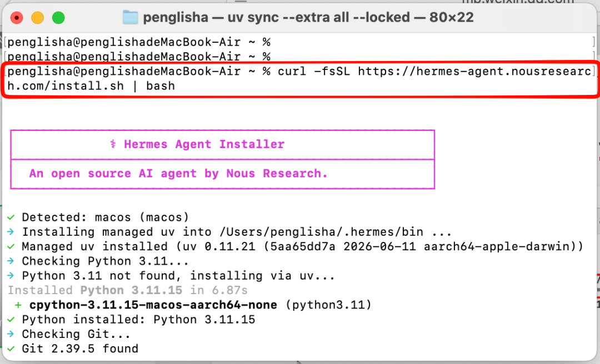
Task: Click the checkmark beside 'Detected: macos'
Action: [11, 218]
